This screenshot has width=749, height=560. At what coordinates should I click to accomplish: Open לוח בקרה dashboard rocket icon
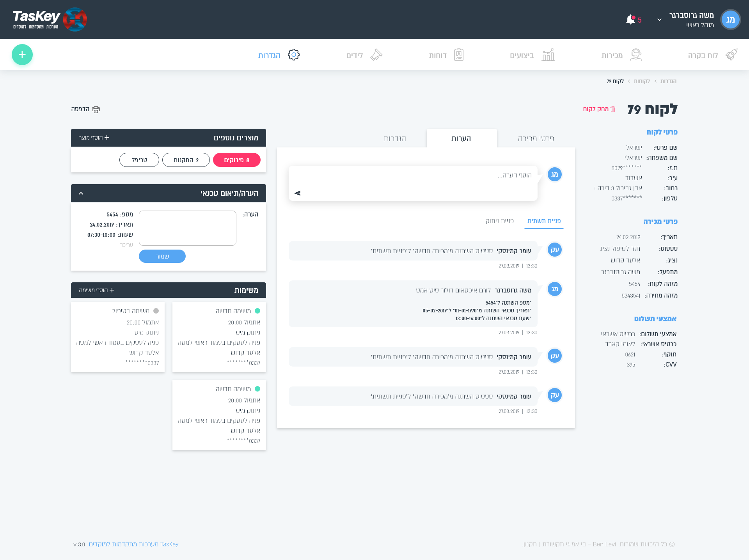point(731,55)
